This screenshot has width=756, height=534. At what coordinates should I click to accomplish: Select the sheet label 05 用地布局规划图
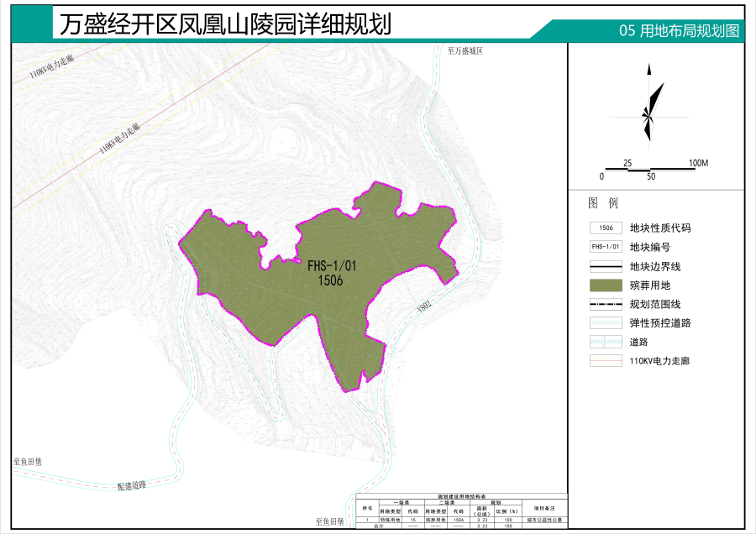(x=679, y=31)
